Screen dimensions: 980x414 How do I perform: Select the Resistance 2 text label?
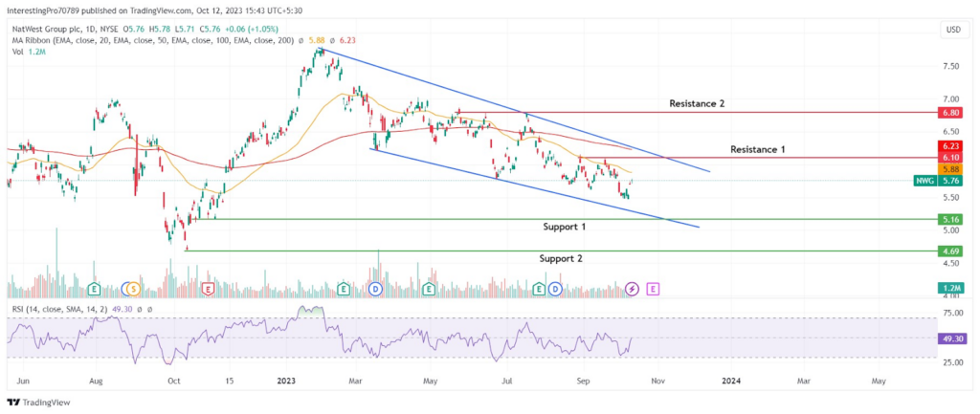(697, 103)
